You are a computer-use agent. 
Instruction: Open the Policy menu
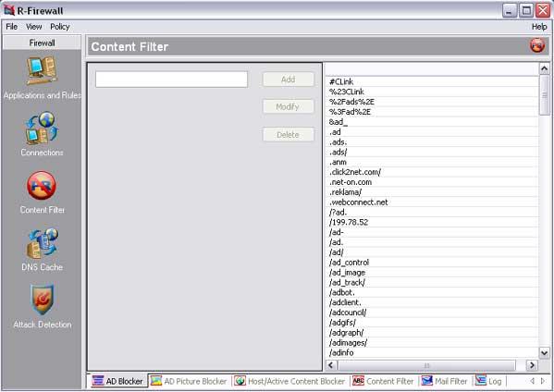tap(60, 27)
